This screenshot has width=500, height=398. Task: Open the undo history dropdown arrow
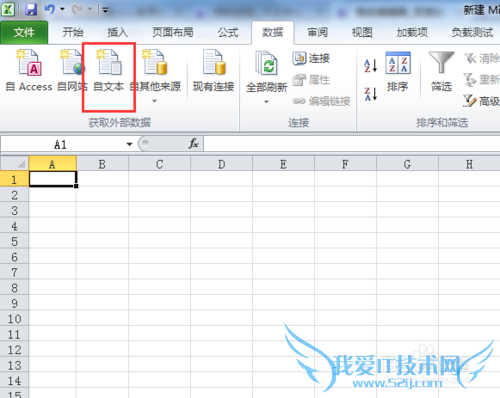coord(62,9)
